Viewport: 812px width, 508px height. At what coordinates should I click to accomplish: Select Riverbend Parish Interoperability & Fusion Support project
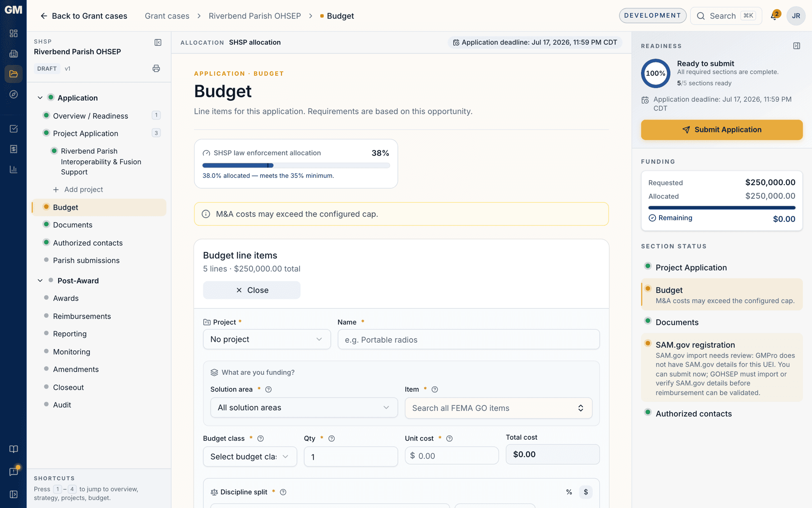pos(101,162)
